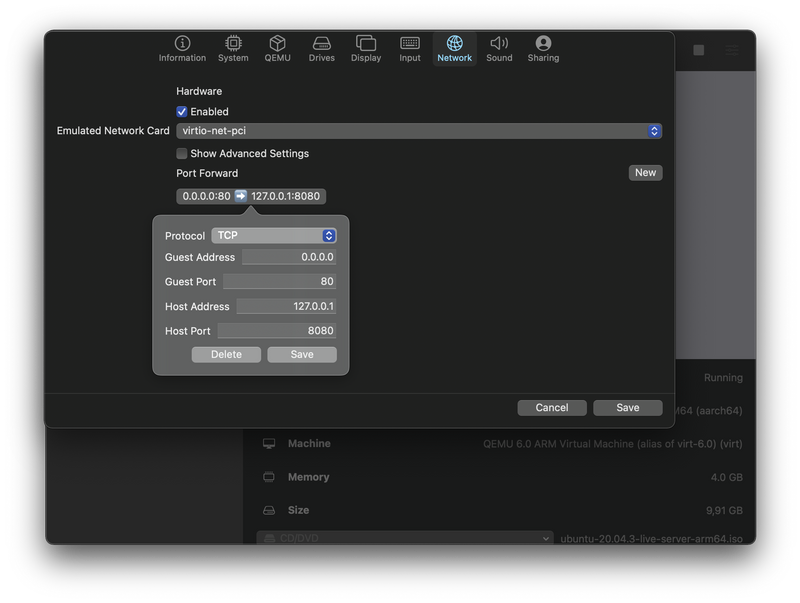This screenshot has height=603, width=800.
Task: Open the Sound speaker icon
Action: (499, 44)
